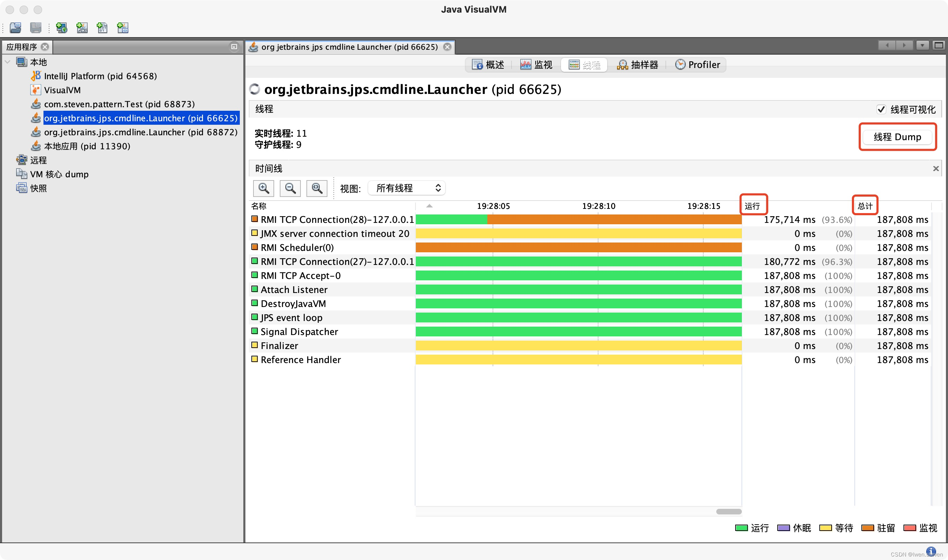948x560 pixels.
Task: Click the 180,772 ms run-time value
Action: 790,261
